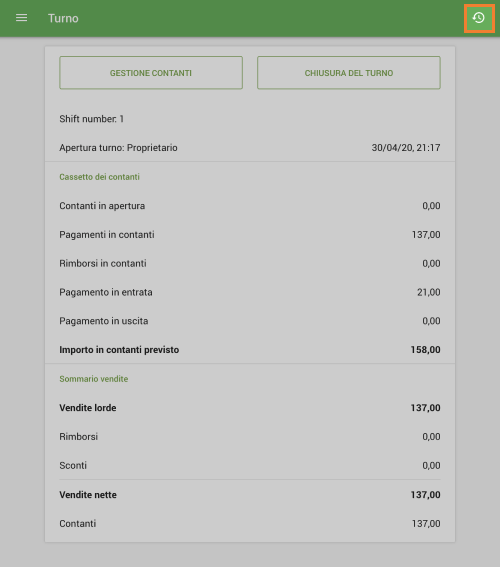The width and height of the screenshot is (500, 567).
Task: Click the 158,00 expected cash amount
Action: click(x=426, y=350)
